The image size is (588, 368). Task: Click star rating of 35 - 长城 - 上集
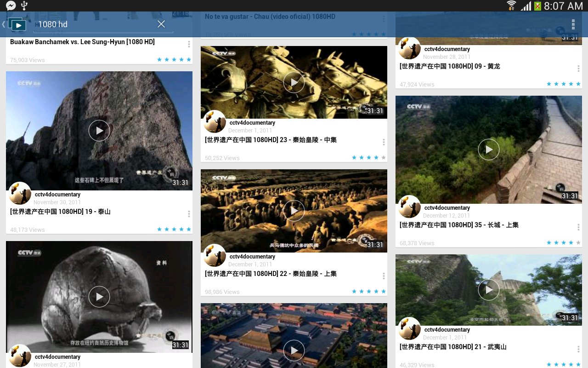[564, 242]
